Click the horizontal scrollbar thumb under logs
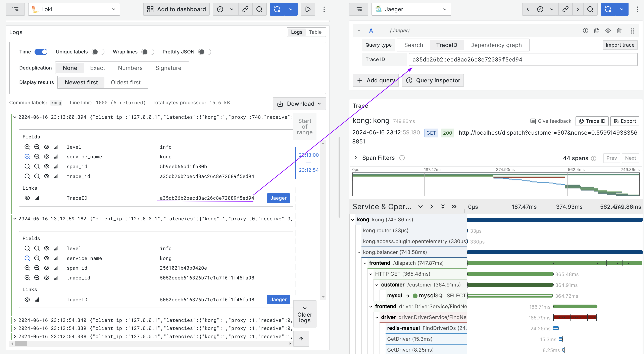This screenshot has width=644, height=354. [21, 344]
